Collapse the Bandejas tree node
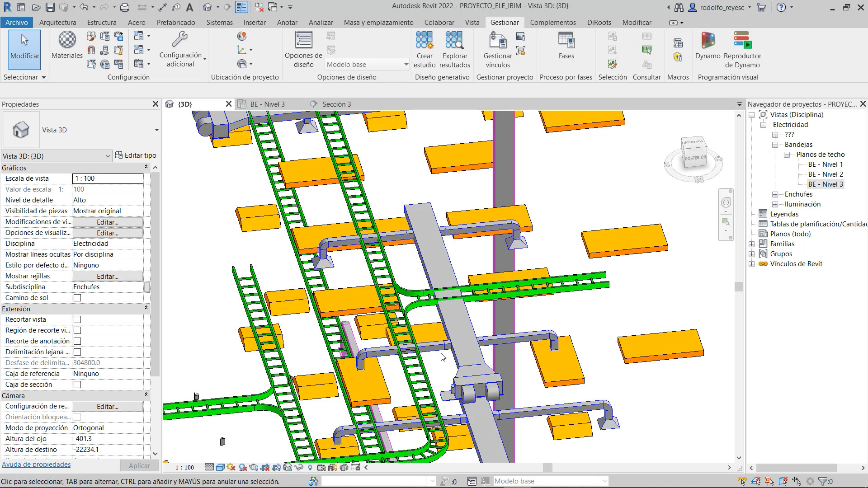Screen dimensions: 868x488 click(774, 145)
